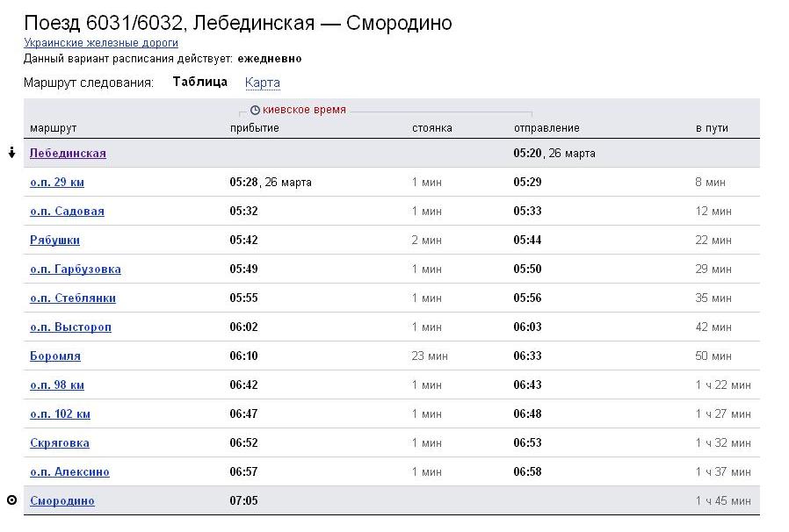Image resolution: width=789 pixels, height=532 pixels.
Task: Open the о.п. 29 км stop link
Action: (x=57, y=182)
